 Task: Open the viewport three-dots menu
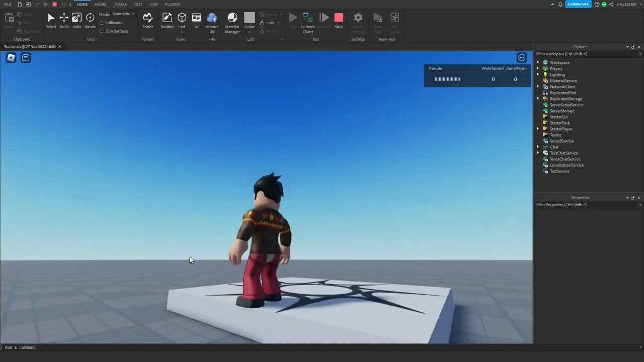pos(522,58)
